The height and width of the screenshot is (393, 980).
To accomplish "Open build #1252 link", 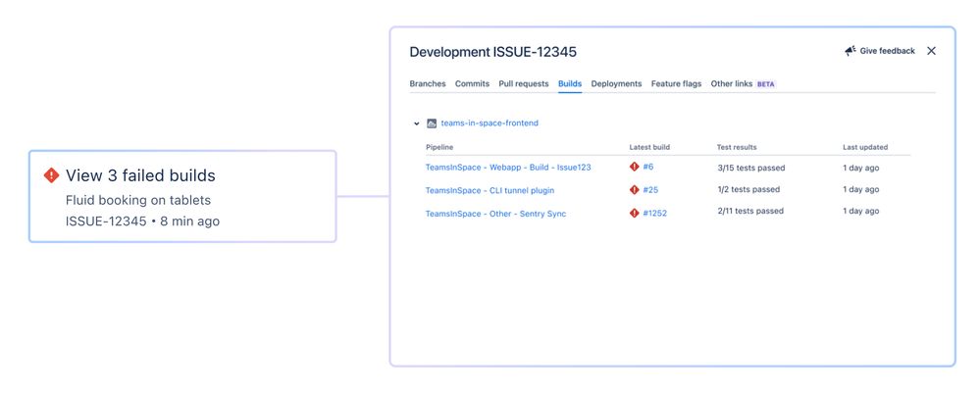I will [655, 213].
